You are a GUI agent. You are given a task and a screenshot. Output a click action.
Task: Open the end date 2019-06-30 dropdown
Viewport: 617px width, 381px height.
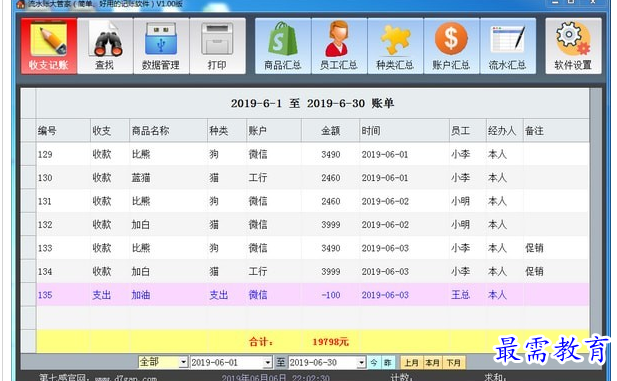[361, 362]
